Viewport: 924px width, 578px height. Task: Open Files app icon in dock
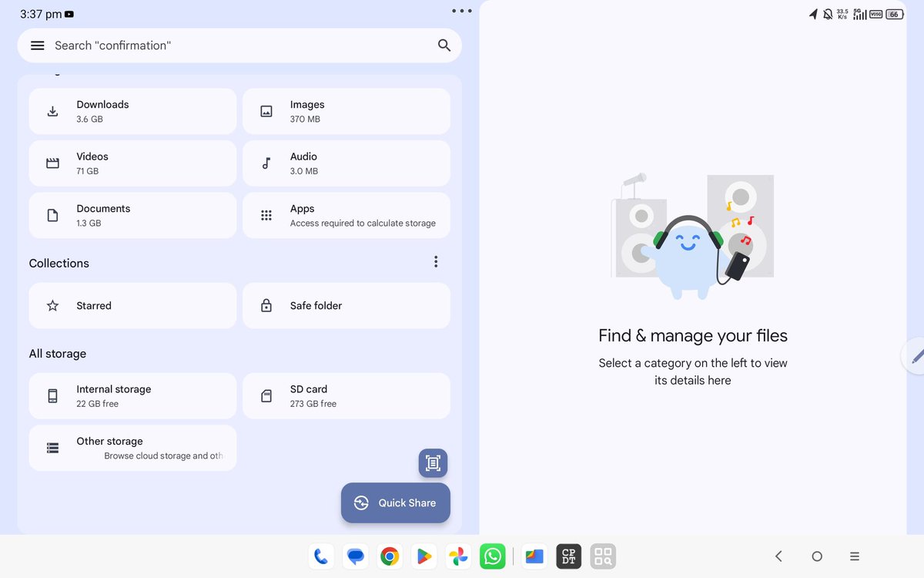coord(534,556)
